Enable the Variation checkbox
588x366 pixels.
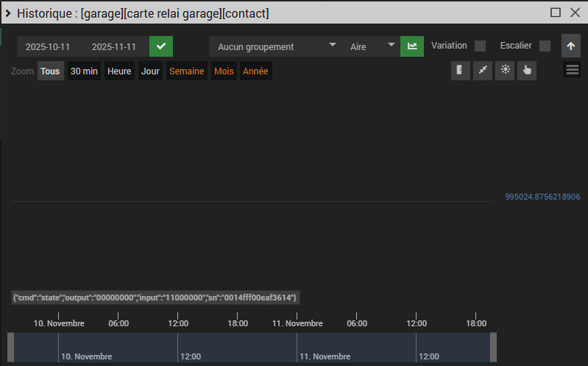tap(480, 46)
